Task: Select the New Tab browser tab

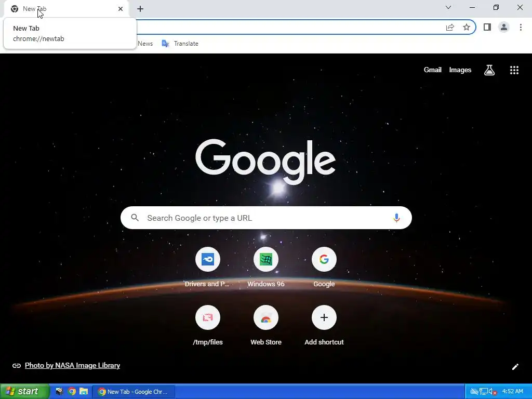Action: click(66, 9)
